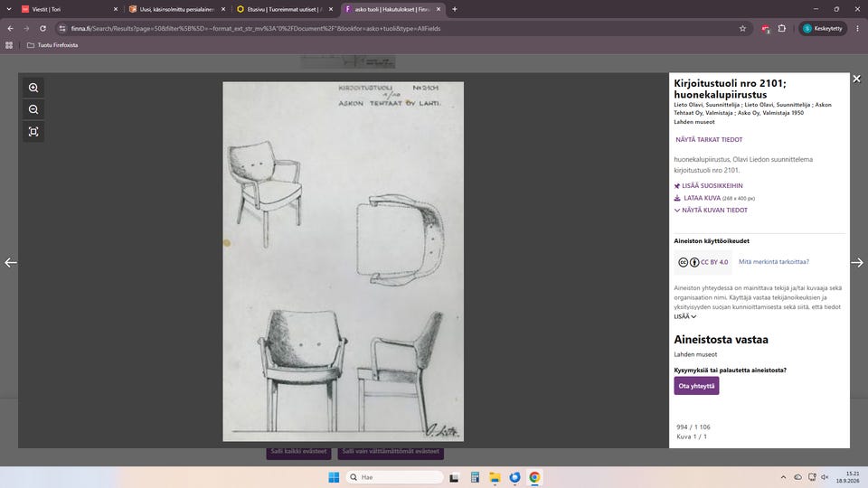Select the asko tuoli Hakutulokset tab
Image resolution: width=868 pixels, height=488 pixels.
click(392, 9)
